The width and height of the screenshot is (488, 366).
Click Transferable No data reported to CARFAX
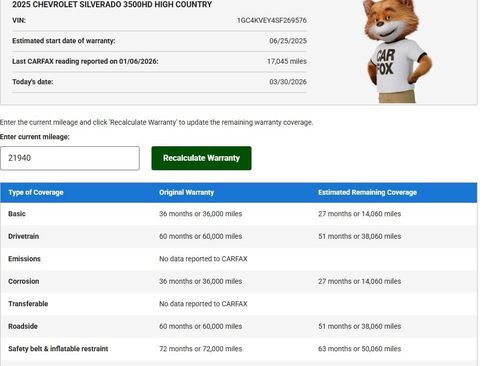(x=203, y=304)
